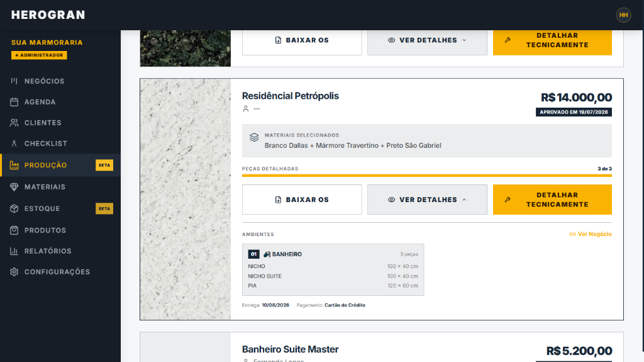
Task: Click the 3 de 3 counter
Action: tap(604, 169)
